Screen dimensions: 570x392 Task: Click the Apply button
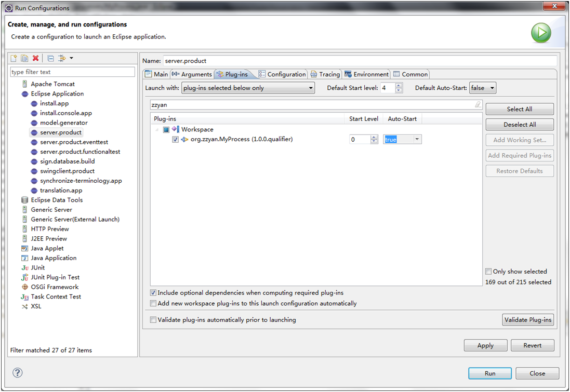point(485,345)
